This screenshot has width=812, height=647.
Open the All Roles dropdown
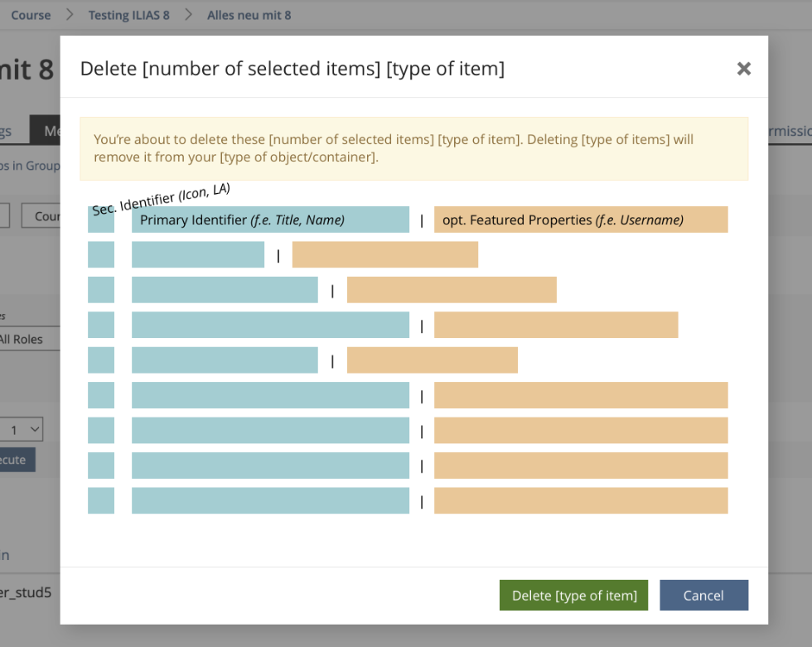pyautogui.click(x=29, y=339)
